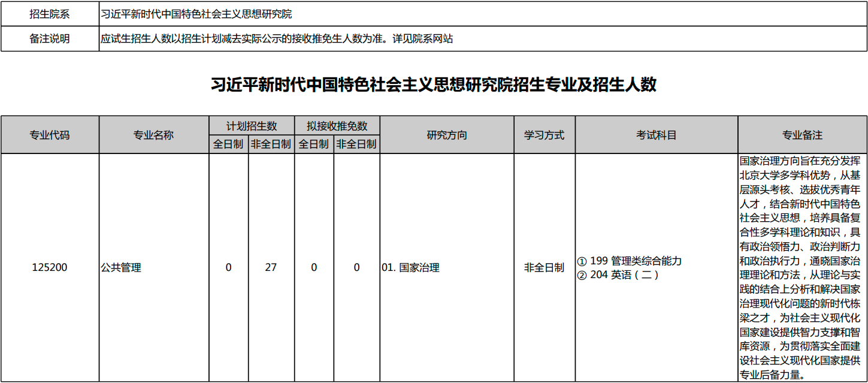The height and width of the screenshot is (383, 868).
Task: Click the 公共管理 major name cell
Action: 121,267
